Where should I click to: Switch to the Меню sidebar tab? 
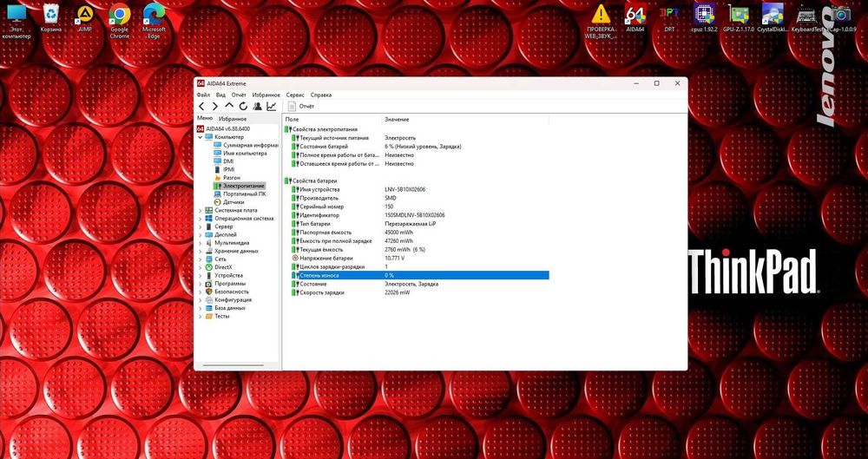204,119
